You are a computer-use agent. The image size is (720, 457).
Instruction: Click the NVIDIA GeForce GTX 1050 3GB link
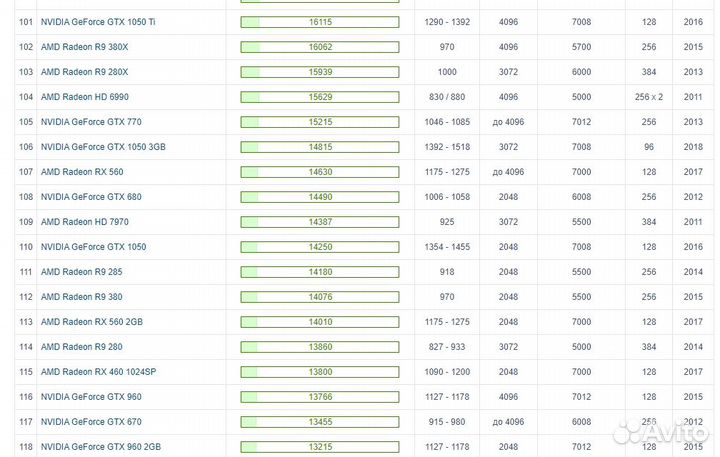pyautogui.click(x=103, y=147)
